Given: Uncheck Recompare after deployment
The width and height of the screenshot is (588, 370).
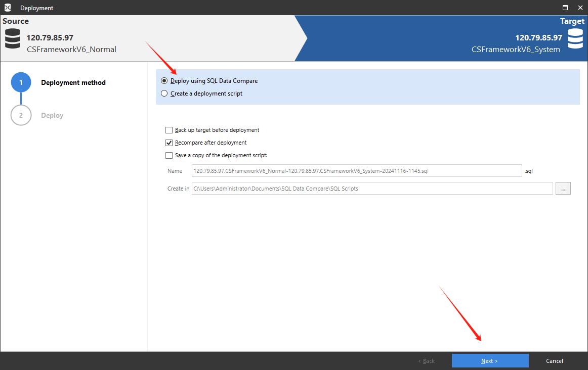Looking at the screenshot, I should pyautogui.click(x=169, y=143).
